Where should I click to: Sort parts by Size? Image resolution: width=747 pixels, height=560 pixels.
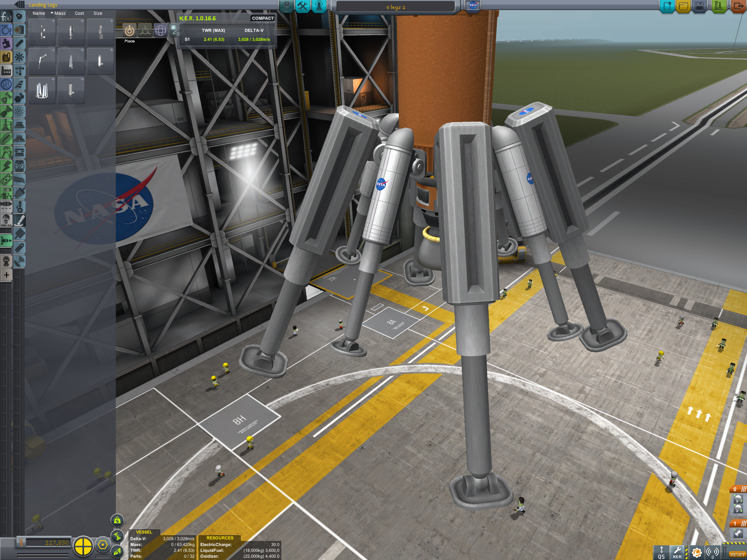click(x=98, y=13)
